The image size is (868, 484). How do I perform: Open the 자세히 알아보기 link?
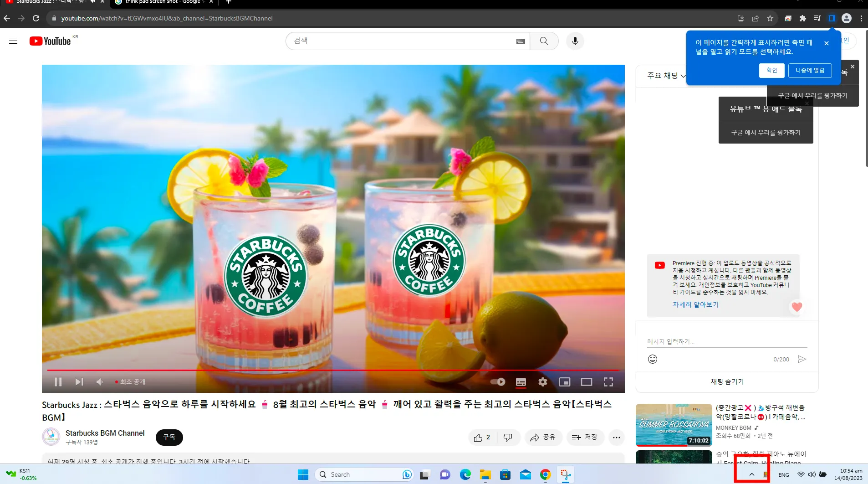[695, 304]
